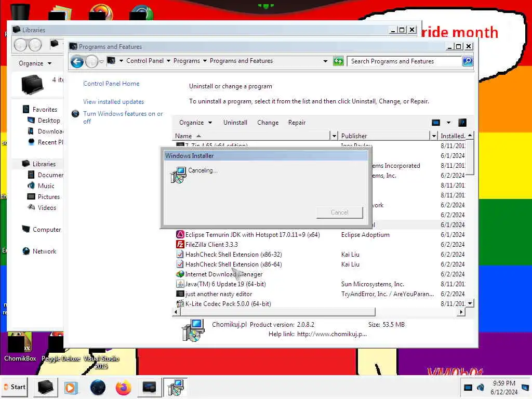Click the Windows features shield icon
The height and width of the screenshot is (399, 532).
(75, 114)
